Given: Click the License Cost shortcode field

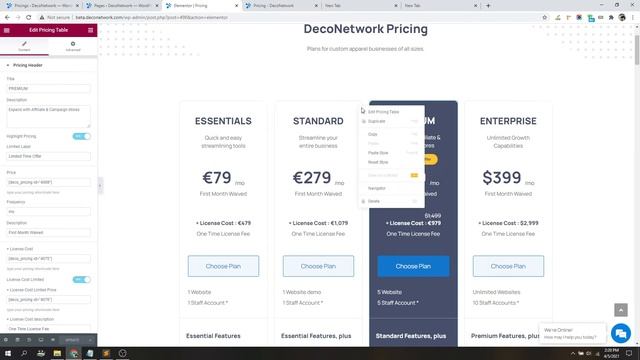Looking at the screenshot, I should tap(48, 259).
